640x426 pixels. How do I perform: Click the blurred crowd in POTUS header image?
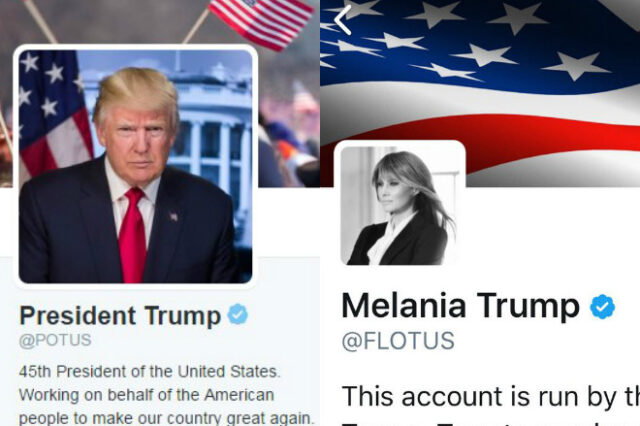[289, 135]
